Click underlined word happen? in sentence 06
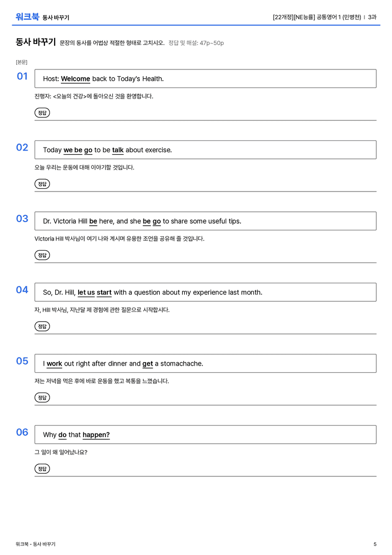The image size is (392, 555). (96, 435)
